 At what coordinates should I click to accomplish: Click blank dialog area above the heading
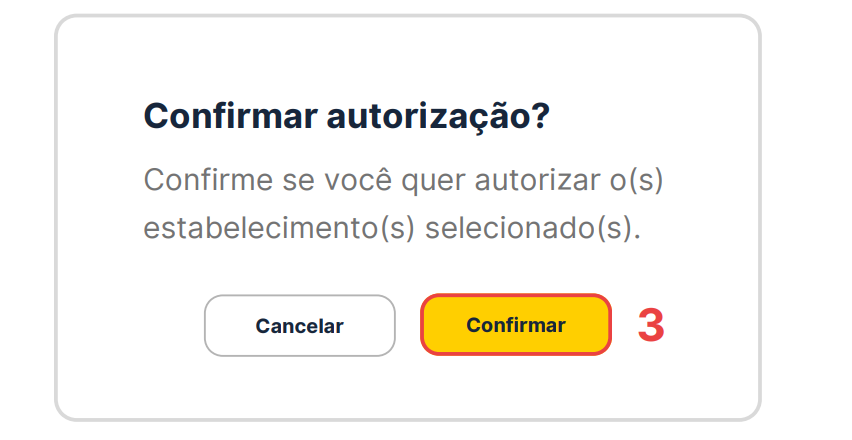coord(400,55)
